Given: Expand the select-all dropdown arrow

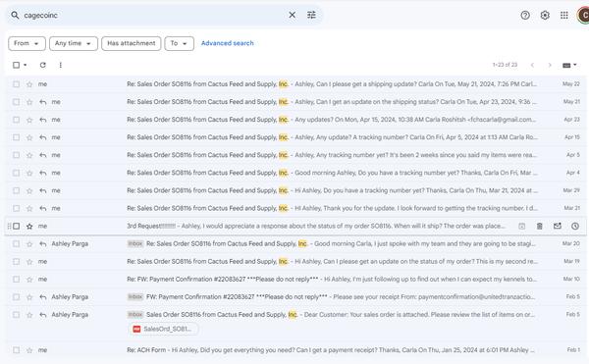Looking at the screenshot, I should [26, 65].
